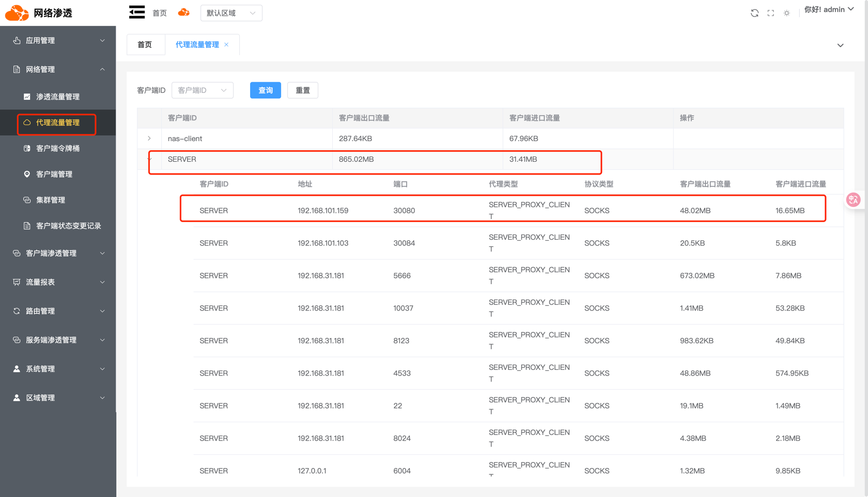Toggle theme with the sun icon
This screenshot has height=497, width=868.
tap(786, 13)
